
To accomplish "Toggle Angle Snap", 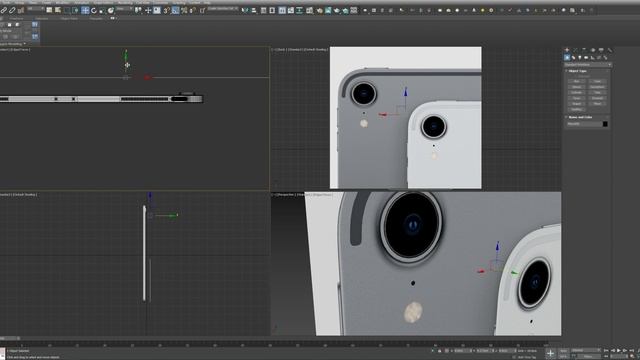I will pyautogui.click(x=175, y=10).
